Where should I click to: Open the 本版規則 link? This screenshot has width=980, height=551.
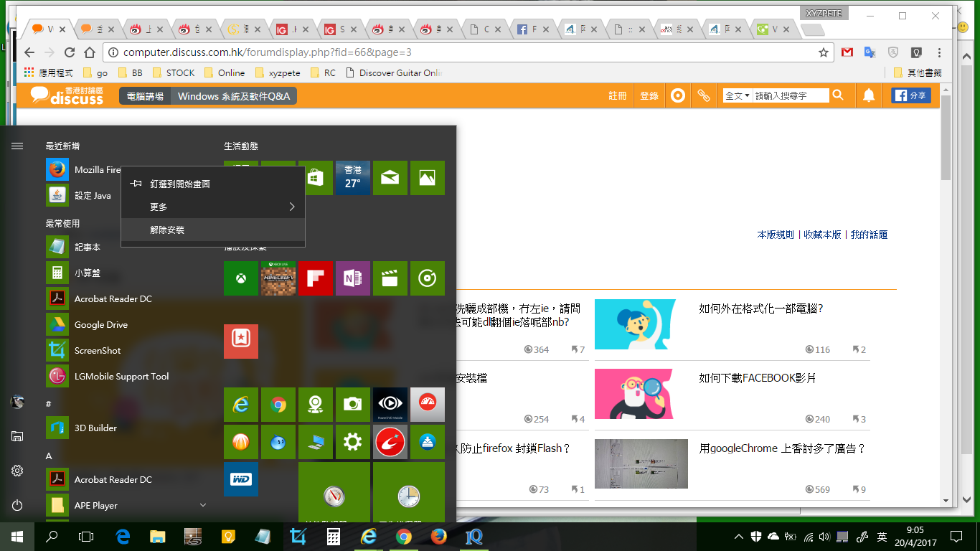[776, 235]
